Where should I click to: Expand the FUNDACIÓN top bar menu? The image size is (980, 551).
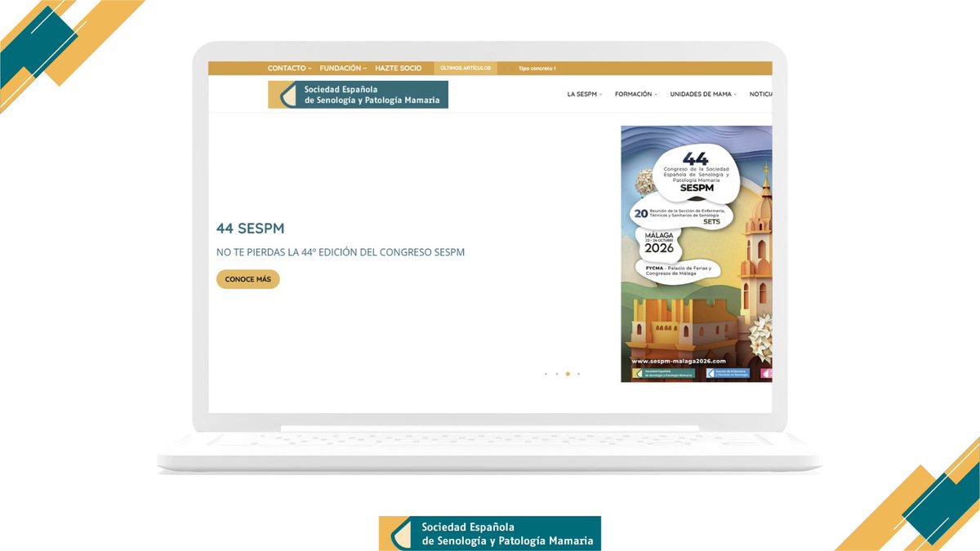point(343,69)
